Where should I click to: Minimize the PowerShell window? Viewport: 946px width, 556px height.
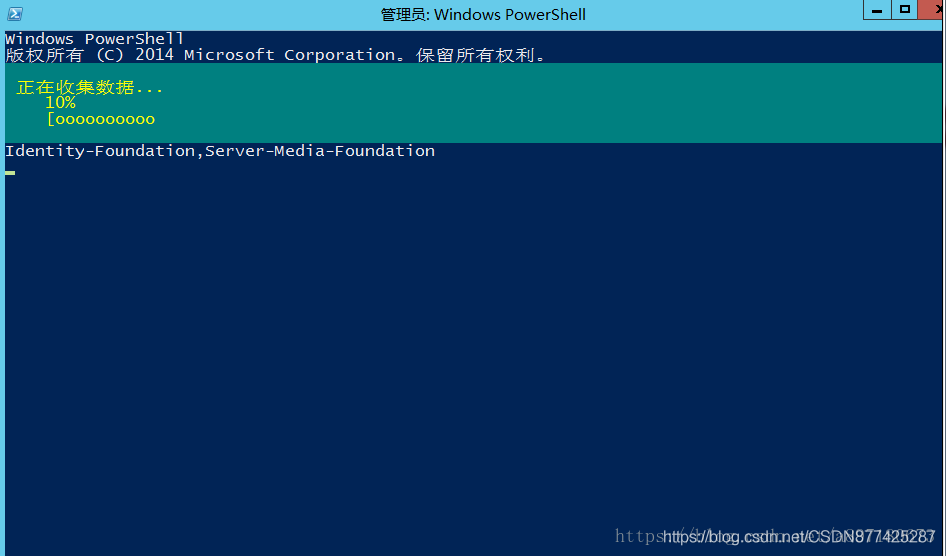(x=877, y=10)
